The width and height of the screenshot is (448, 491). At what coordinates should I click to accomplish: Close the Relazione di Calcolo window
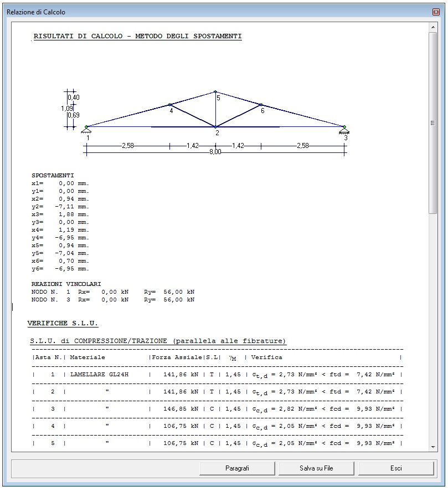coord(436,12)
